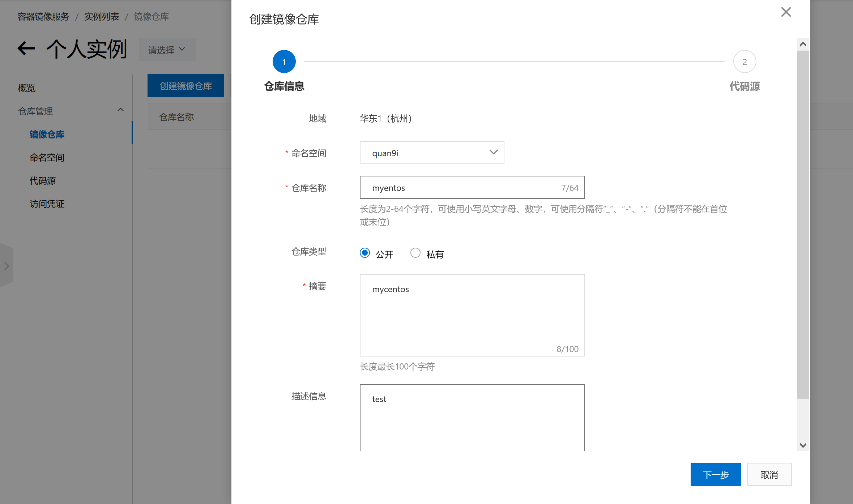The height and width of the screenshot is (504, 853).
Task: Click the scrollbar up arrow in dialog
Action: [x=803, y=44]
